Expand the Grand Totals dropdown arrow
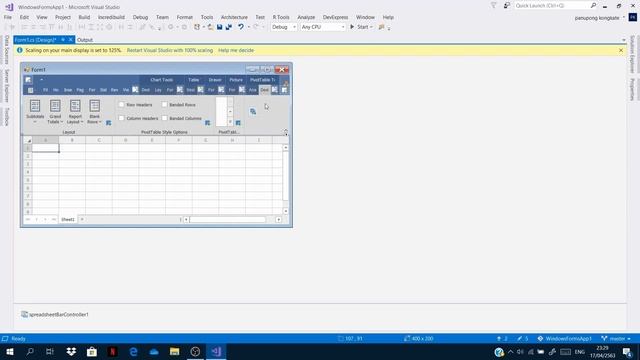The width and height of the screenshot is (640, 360). point(62,122)
